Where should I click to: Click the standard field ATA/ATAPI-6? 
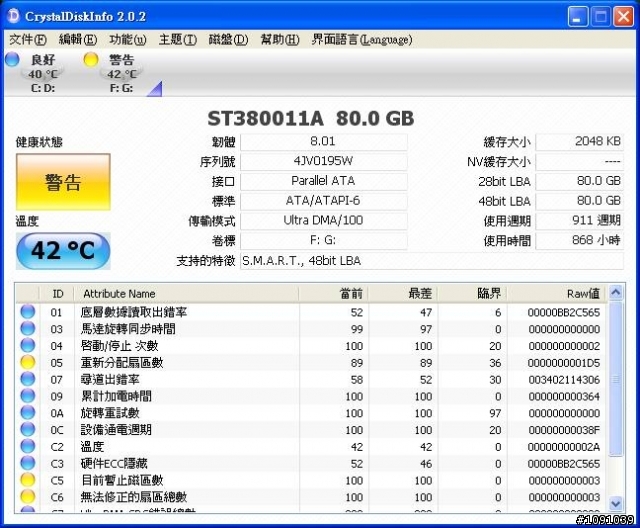tap(324, 201)
